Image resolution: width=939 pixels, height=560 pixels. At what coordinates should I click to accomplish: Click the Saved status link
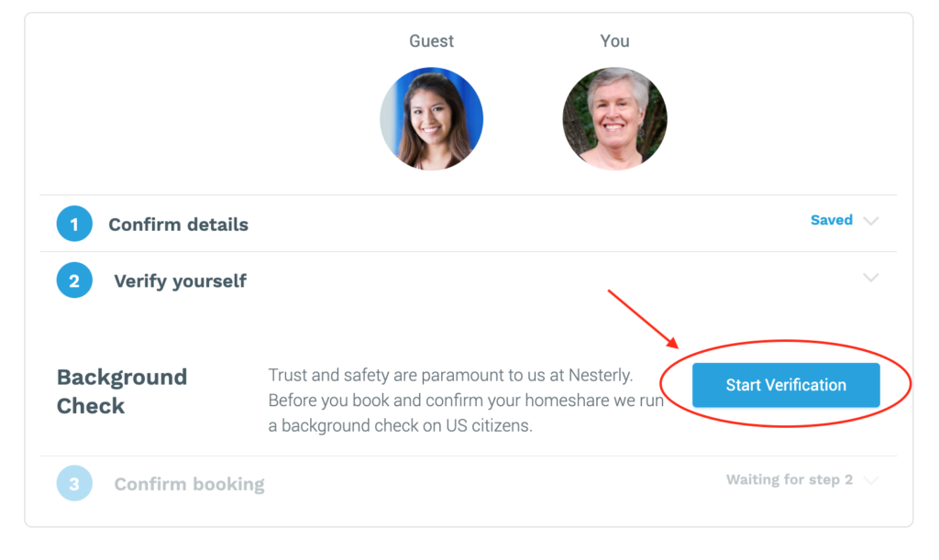[x=831, y=220]
